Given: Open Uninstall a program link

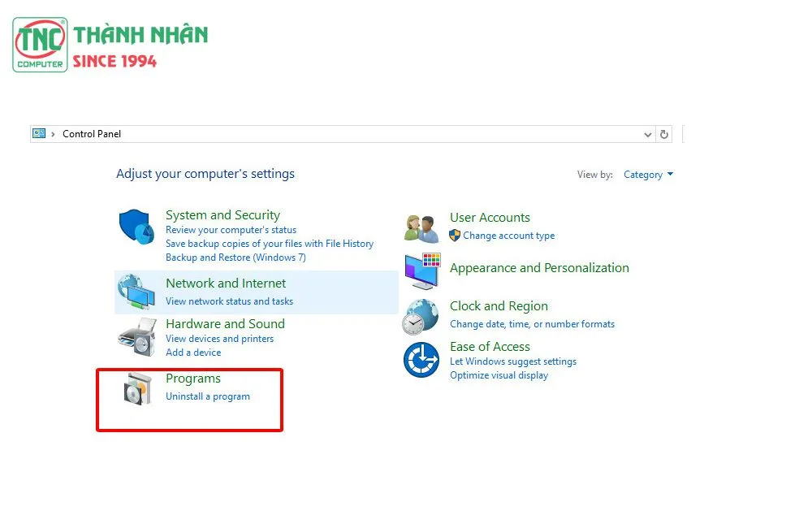Looking at the screenshot, I should pos(208,396).
